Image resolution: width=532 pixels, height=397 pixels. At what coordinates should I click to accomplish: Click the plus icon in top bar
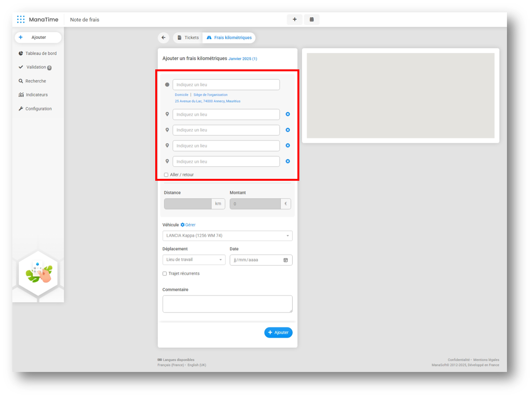coord(295,19)
